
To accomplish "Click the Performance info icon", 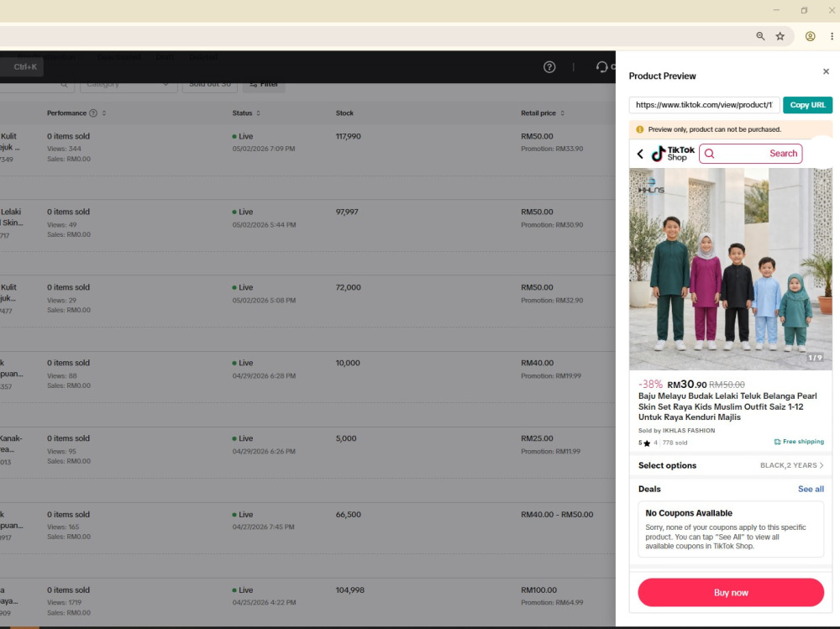I will 93,113.
